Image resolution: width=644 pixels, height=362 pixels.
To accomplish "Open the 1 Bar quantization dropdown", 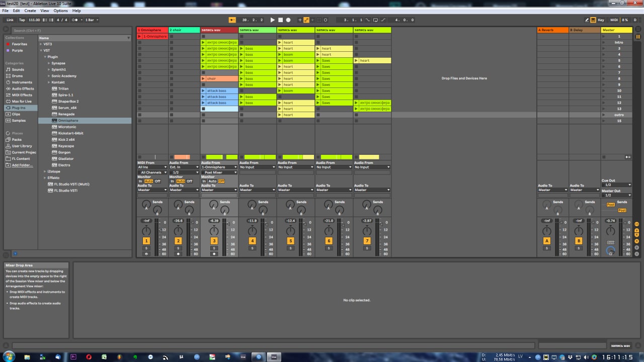I will click(x=91, y=20).
